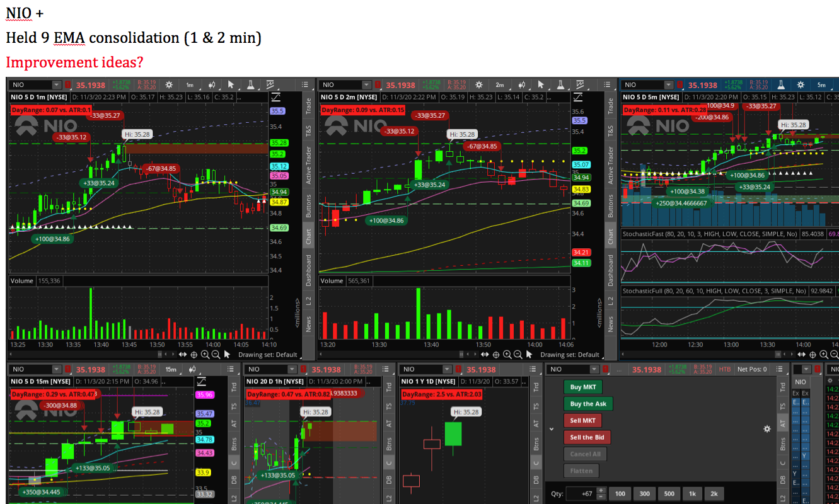Open the 2m timeframe selector
839x504 pixels.
(500, 85)
